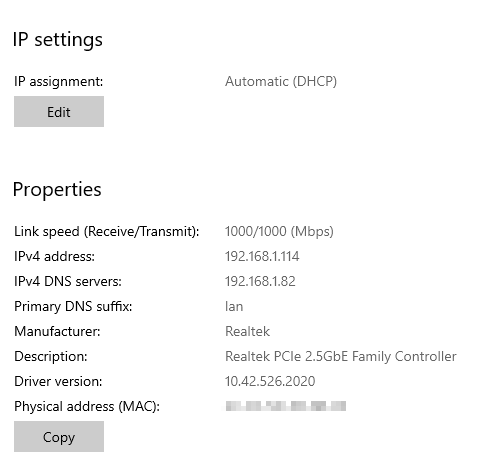The height and width of the screenshot is (465, 488).
Task: Click the blurred MAC address value
Action: click(x=286, y=406)
